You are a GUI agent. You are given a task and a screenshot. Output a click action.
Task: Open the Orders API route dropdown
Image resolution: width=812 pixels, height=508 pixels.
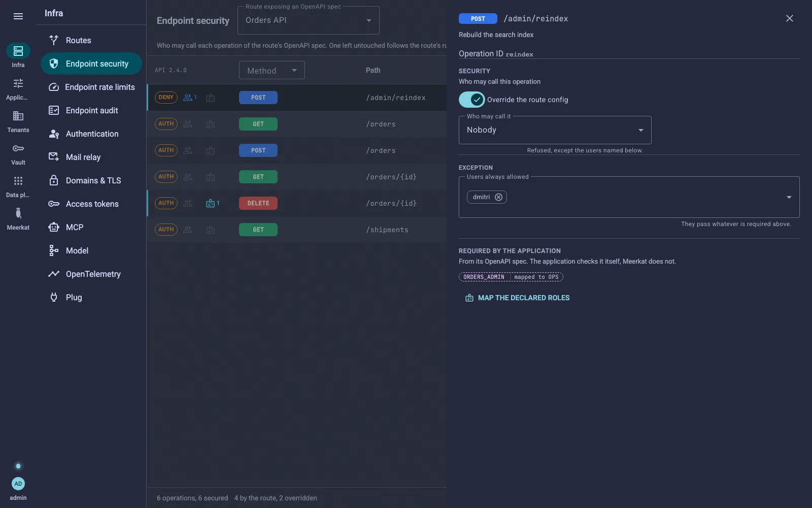[x=309, y=20]
